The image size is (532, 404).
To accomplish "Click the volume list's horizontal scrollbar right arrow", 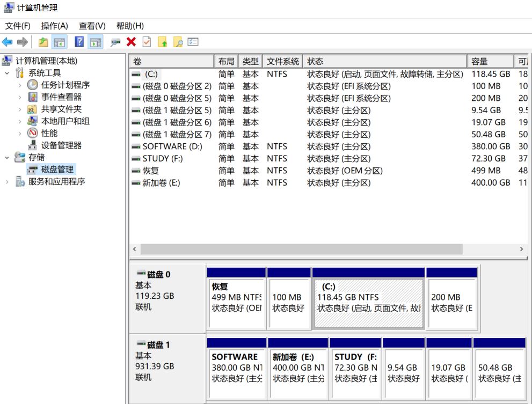I will 521,249.
